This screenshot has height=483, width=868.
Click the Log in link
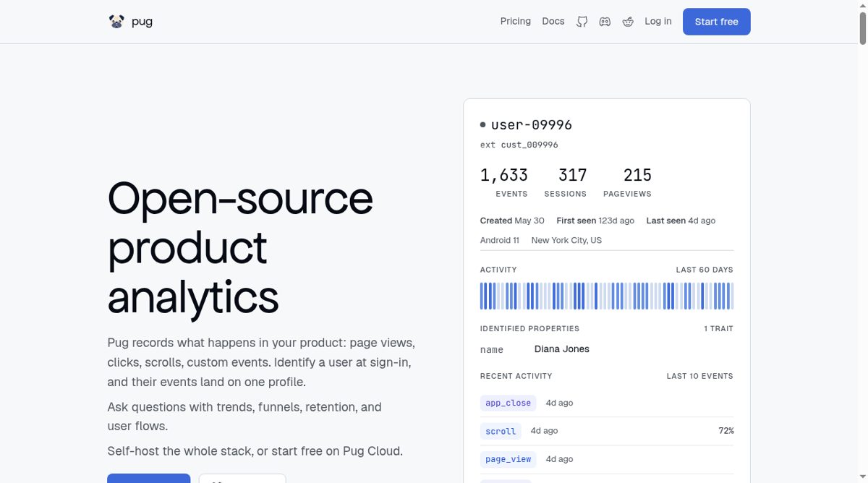(x=658, y=21)
